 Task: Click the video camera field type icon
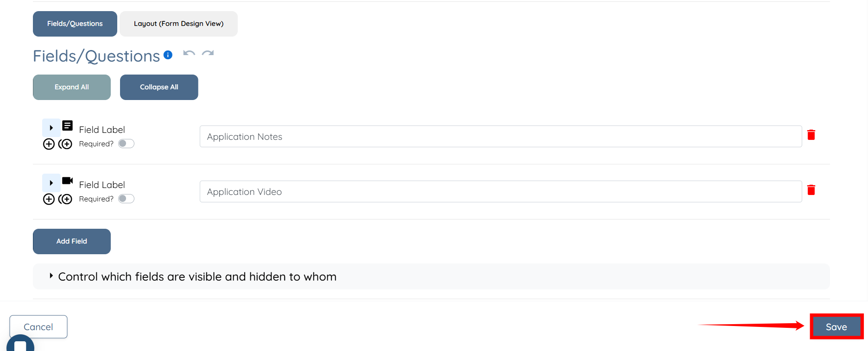(67, 181)
